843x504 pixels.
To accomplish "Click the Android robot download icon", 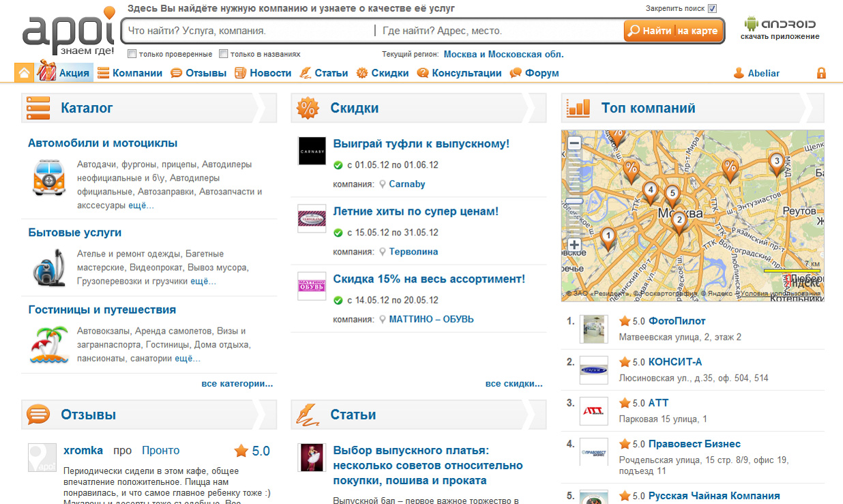I will click(751, 24).
